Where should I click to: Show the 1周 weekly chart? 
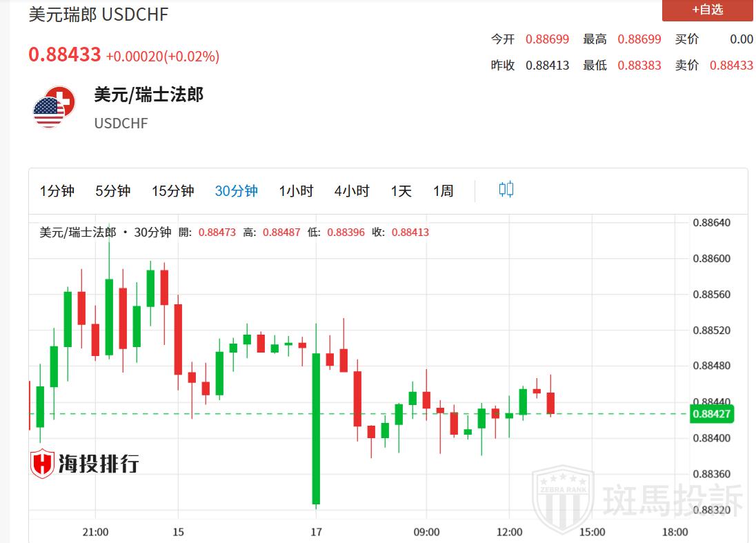coord(443,191)
